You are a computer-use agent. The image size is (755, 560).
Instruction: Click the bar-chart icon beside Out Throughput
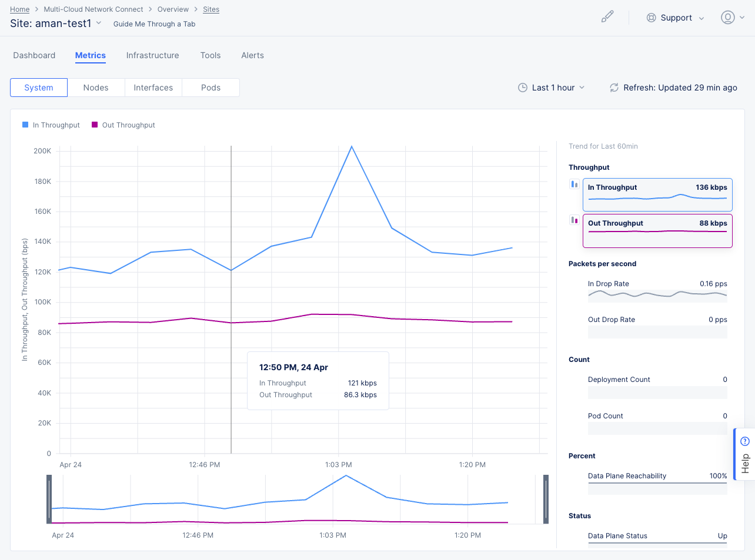pyautogui.click(x=574, y=220)
